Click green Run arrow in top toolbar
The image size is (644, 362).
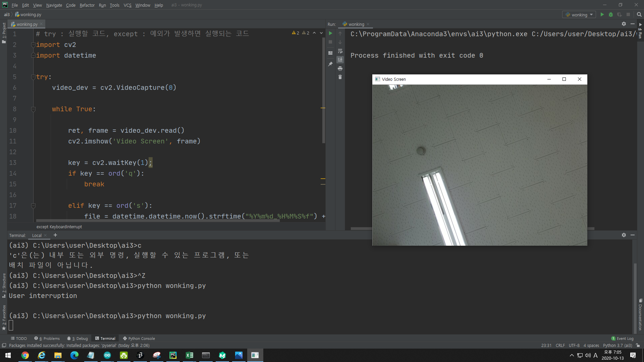click(602, 15)
